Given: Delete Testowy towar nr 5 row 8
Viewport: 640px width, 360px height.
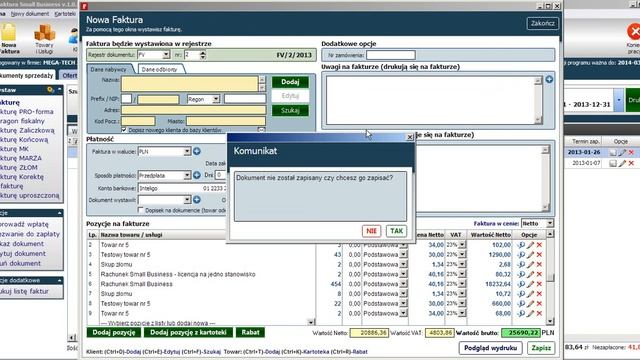Looking at the screenshot, I should pos(539,304).
